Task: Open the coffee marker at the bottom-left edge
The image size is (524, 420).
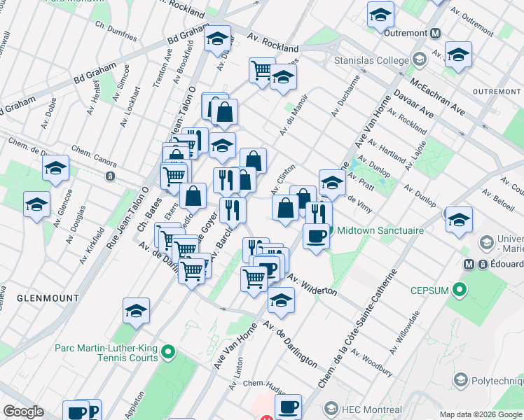Action: pos(76,411)
